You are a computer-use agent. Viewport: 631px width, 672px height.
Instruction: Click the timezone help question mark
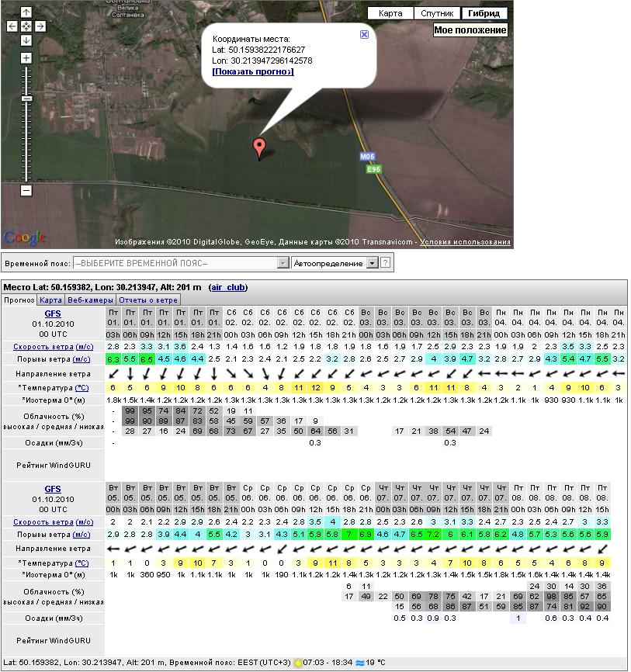point(385,263)
